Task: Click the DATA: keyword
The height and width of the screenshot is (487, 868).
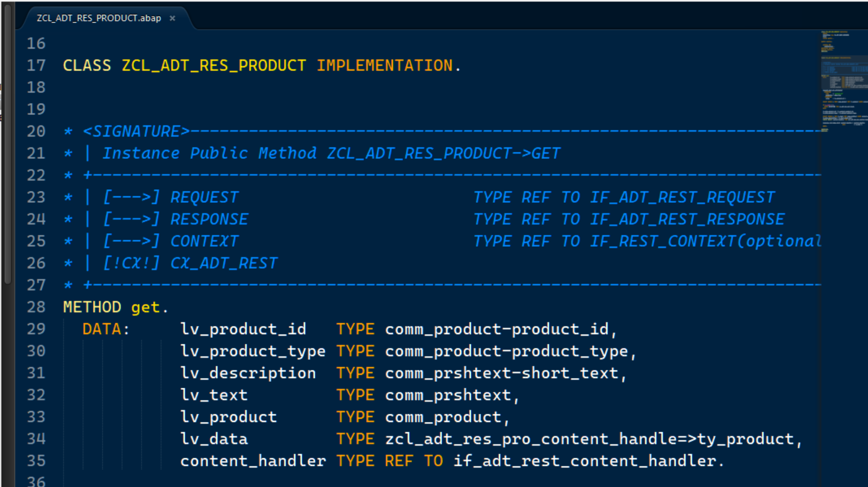Action: click(106, 329)
